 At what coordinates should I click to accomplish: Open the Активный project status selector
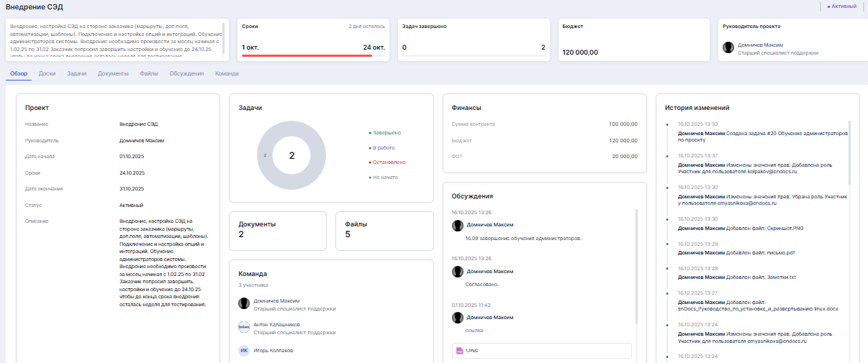tap(842, 6)
